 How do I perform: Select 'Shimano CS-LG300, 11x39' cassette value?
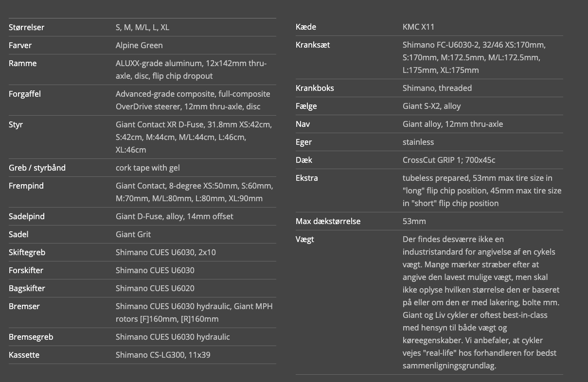(x=163, y=355)
